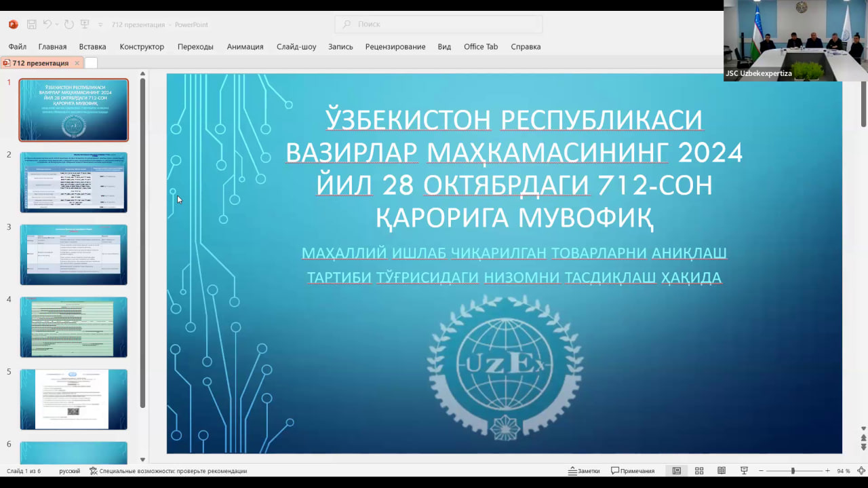Select slide 4 thumbnail
This screenshot has width=868, height=488.
pyautogui.click(x=73, y=327)
